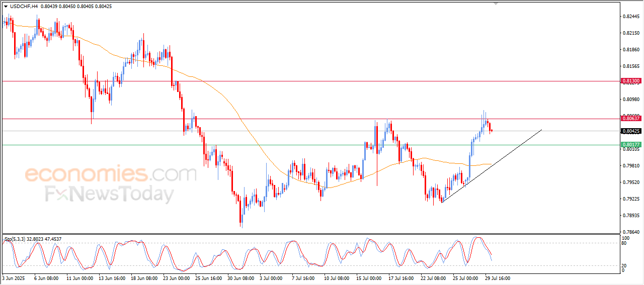The height and width of the screenshot is (285, 644).
Task: Click the 13 Jun 16:00 date label
Action: tap(112, 277)
